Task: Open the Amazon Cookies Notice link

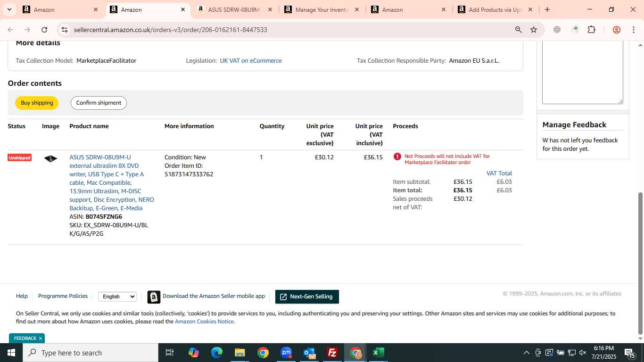Action: click(x=204, y=321)
